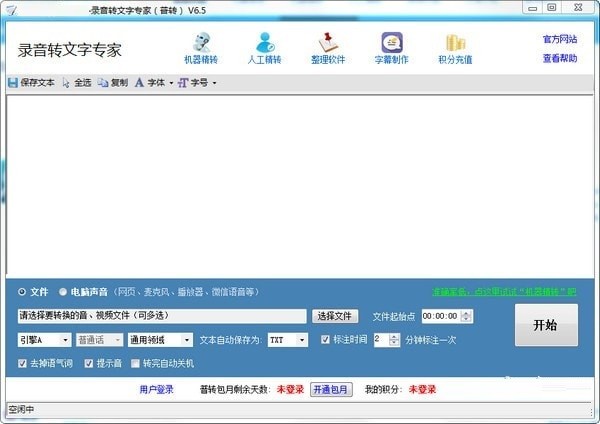Open the 字体 dropdown arrow

171,83
